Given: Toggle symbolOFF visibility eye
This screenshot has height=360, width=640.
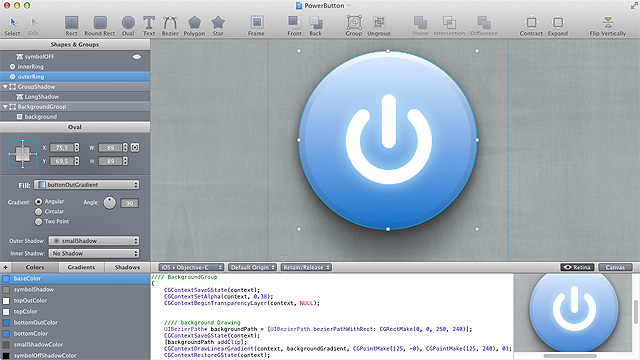Looking at the screenshot, I should [x=137, y=57].
